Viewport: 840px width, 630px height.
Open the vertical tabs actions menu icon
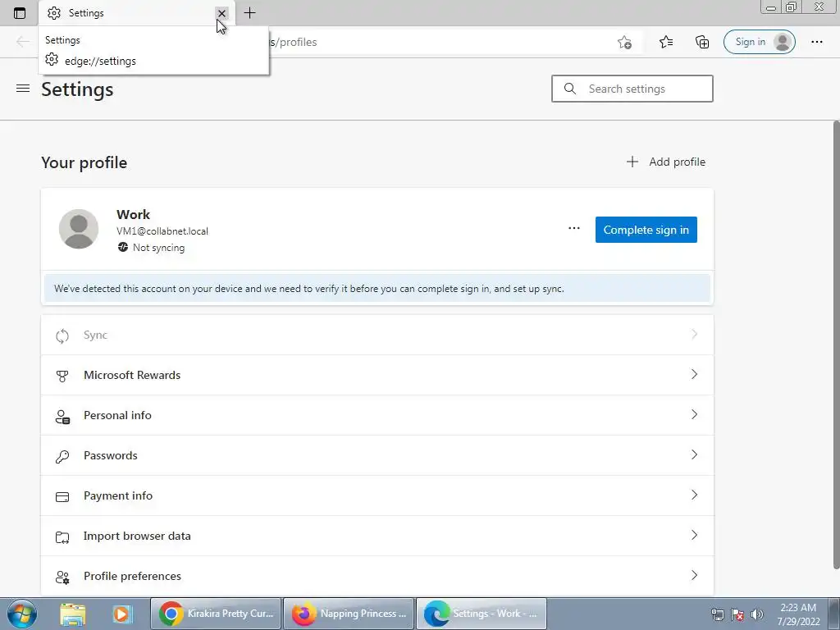point(20,13)
